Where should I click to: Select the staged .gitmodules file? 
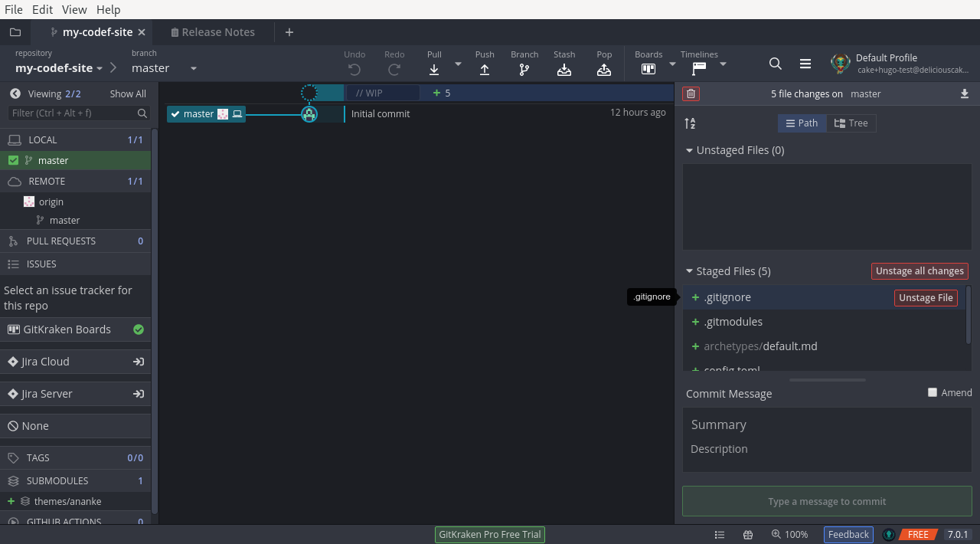[824, 322]
